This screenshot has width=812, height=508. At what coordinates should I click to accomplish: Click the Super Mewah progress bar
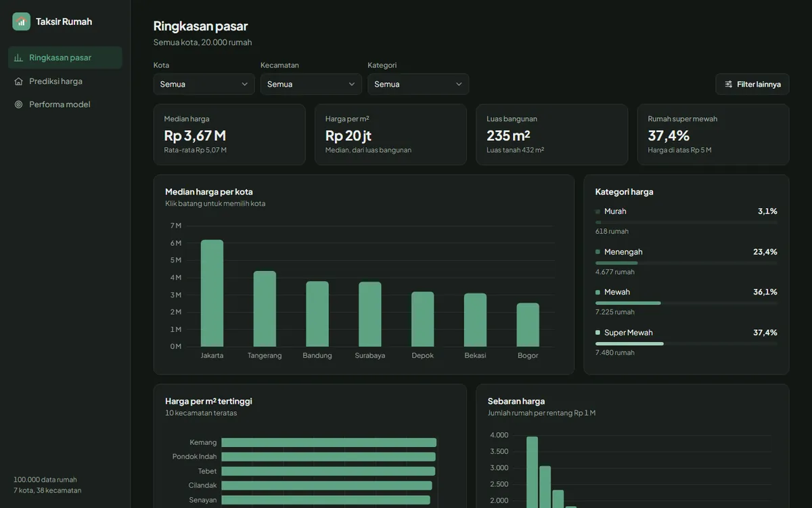click(x=686, y=343)
